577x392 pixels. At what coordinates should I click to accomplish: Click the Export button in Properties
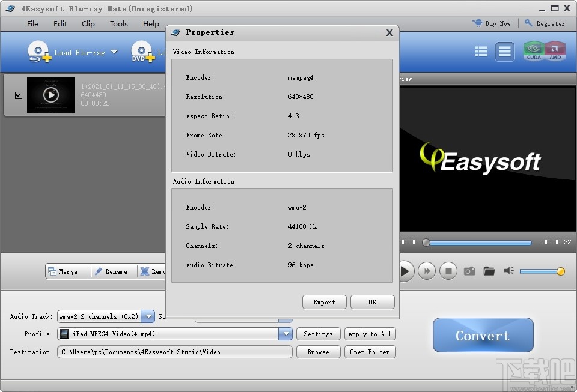pyautogui.click(x=324, y=302)
